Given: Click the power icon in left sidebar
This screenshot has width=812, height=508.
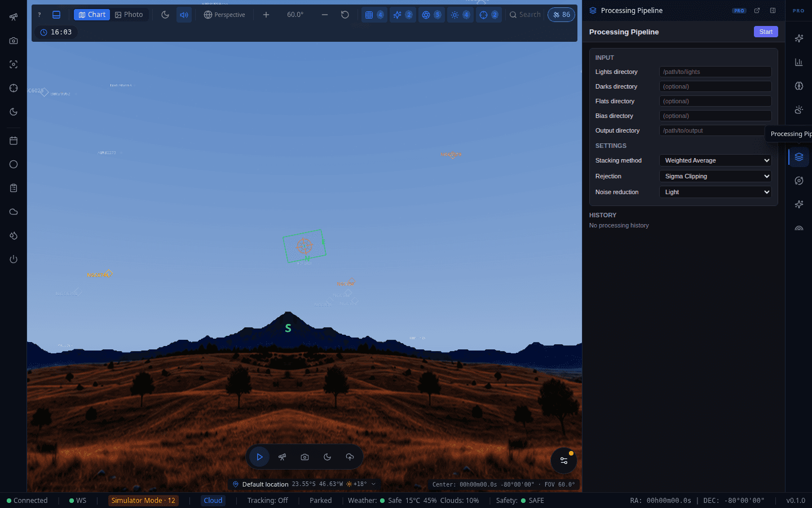Looking at the screenshot, I should pyautogui.click(x=14, y=259).
